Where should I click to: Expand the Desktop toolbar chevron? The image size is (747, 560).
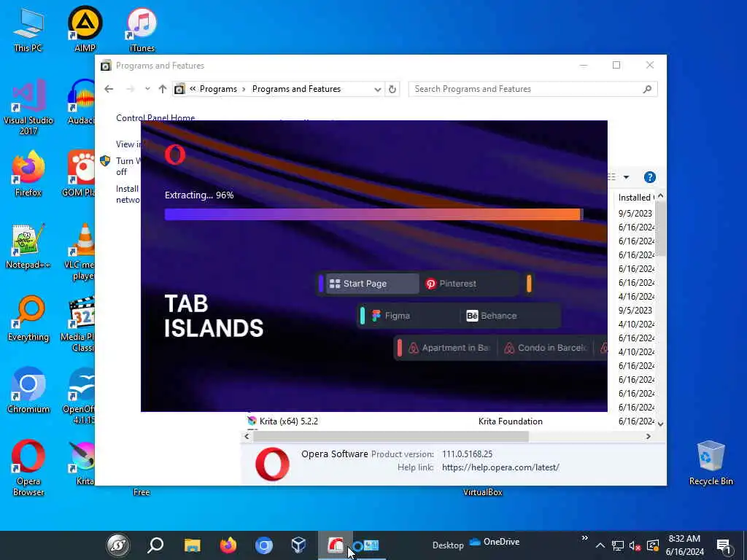[584, 538]
